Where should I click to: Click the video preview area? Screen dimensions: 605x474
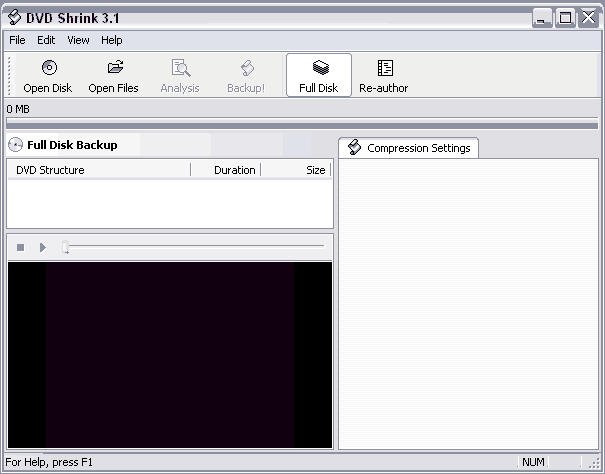point(170,355)
